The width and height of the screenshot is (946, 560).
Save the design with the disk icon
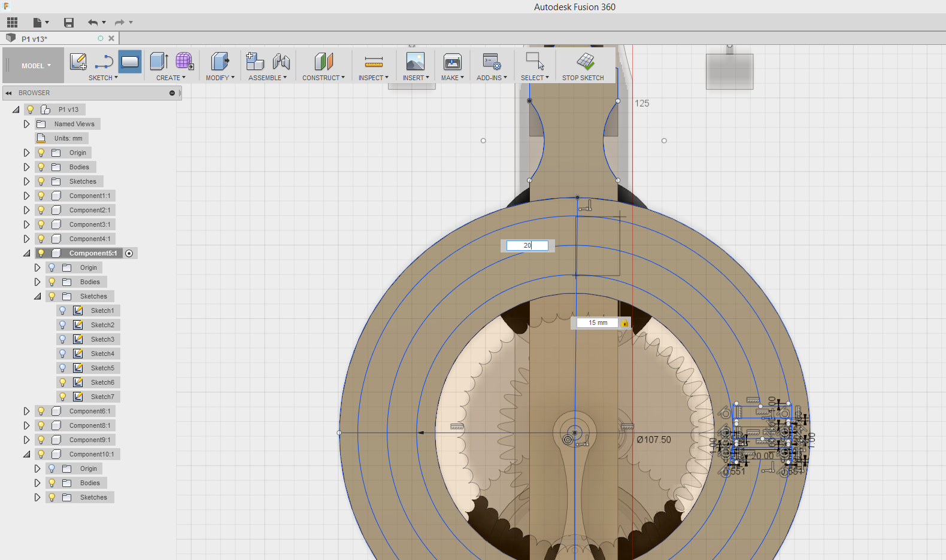(x=69, y=23)
